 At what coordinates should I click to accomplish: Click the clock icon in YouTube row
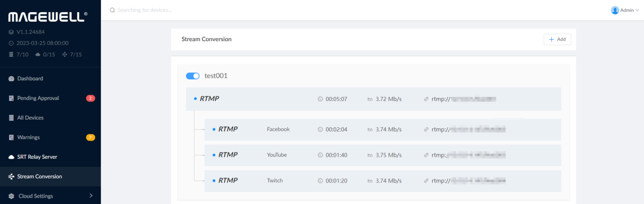[320, 155]
